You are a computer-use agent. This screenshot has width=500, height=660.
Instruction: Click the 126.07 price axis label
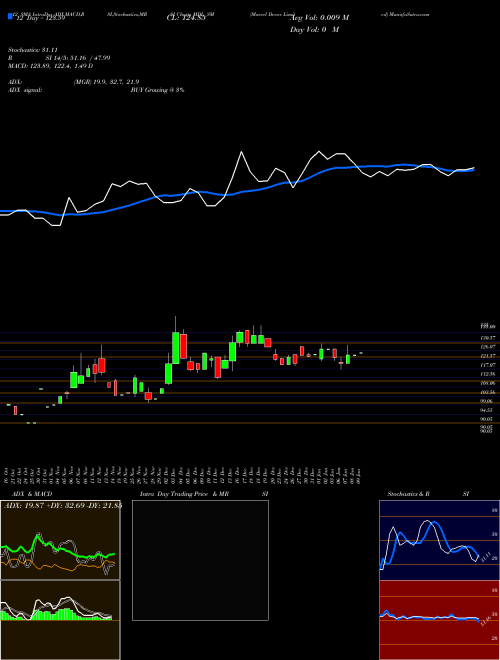(x=488, y=347)
